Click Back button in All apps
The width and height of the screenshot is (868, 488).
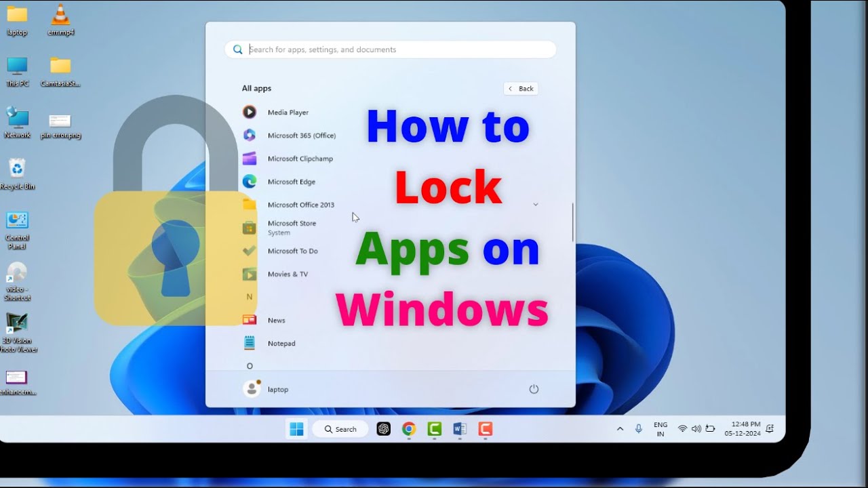521,89
